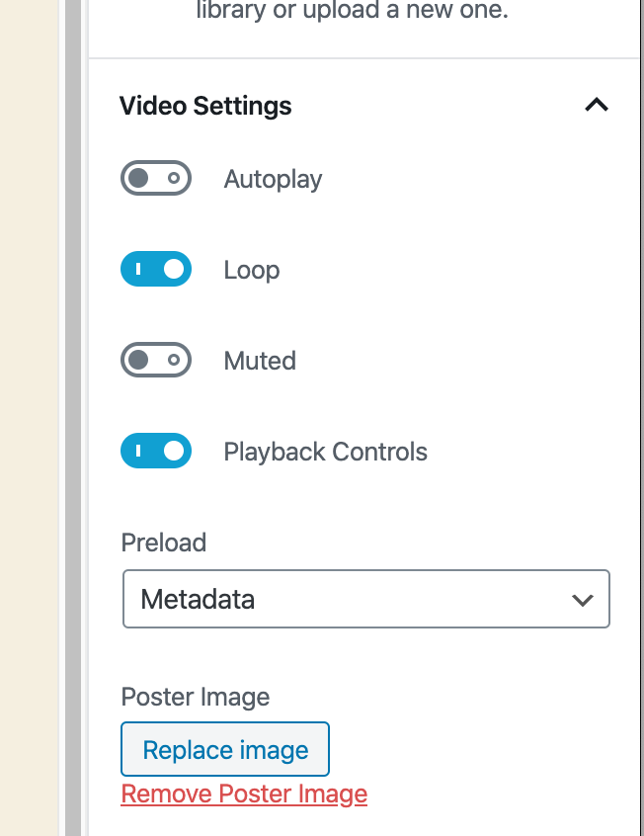Viewport: 644px width, 836px height.
Task: Click the Muted label text
Action: pos(260,362)
